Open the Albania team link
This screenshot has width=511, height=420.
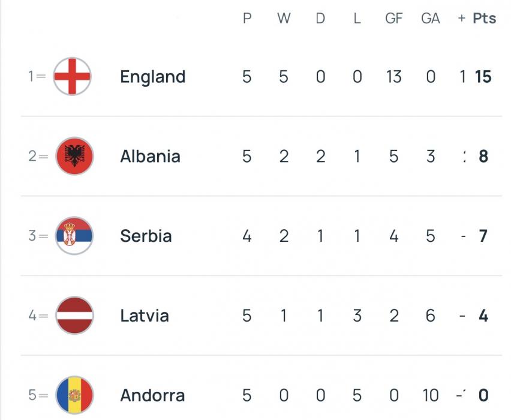click(x=150, y=157)
